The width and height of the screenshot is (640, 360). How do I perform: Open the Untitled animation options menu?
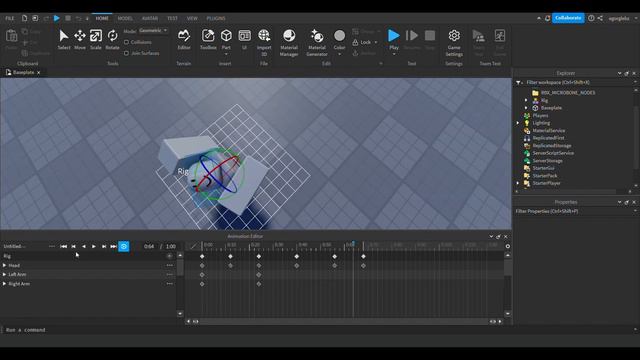tap(52, 246)
